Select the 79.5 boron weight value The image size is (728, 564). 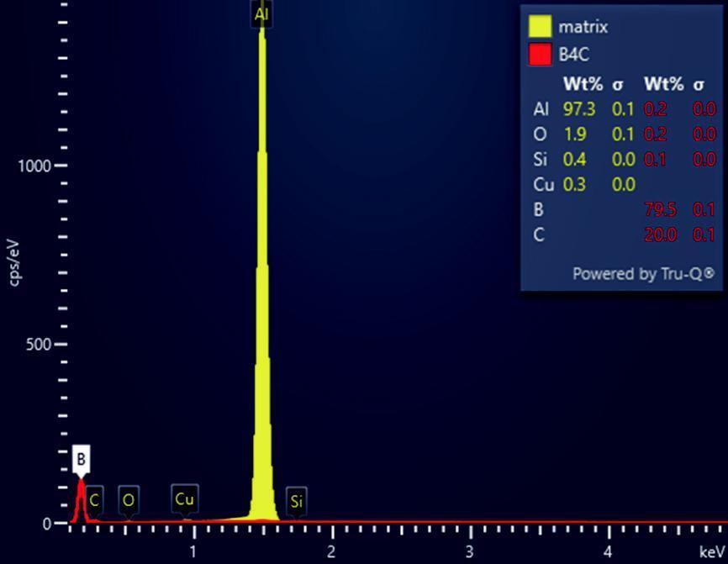[x=661, y=209]
